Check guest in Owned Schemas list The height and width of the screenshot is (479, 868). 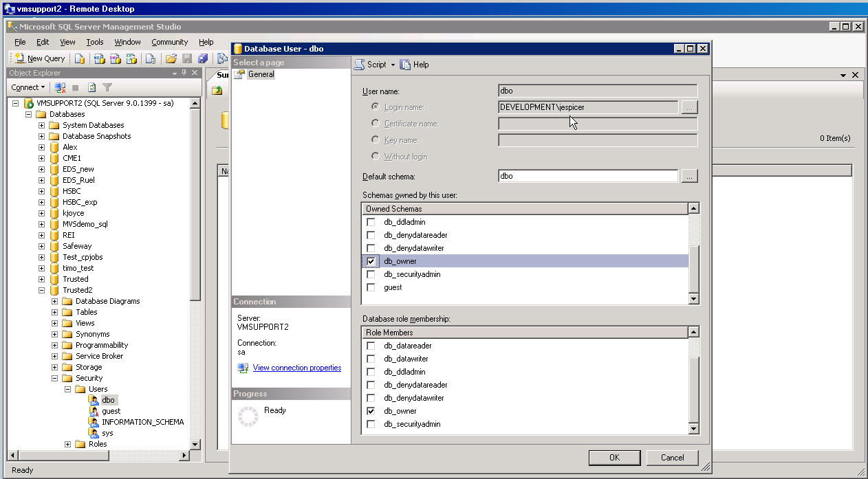click(371, 287)
